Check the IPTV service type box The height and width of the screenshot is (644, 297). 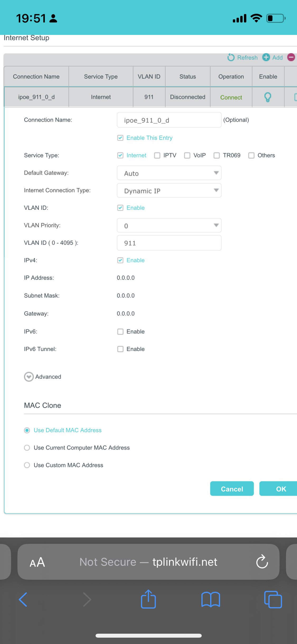click(157, 155)
